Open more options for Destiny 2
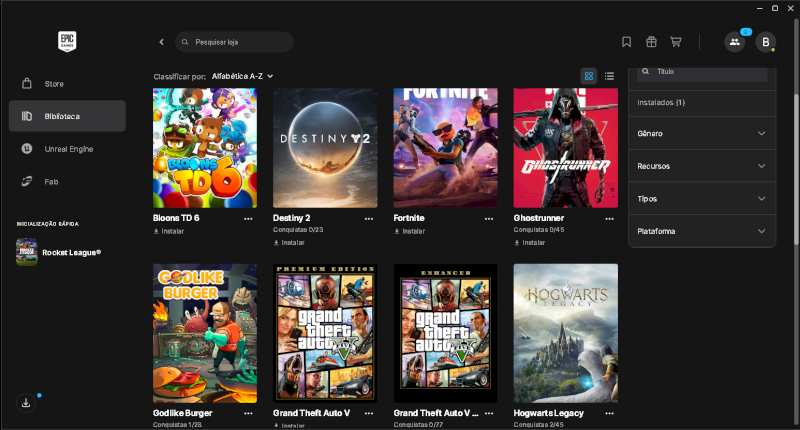The width and height of the screenshot is (800, 430). (x=368, y=219)
